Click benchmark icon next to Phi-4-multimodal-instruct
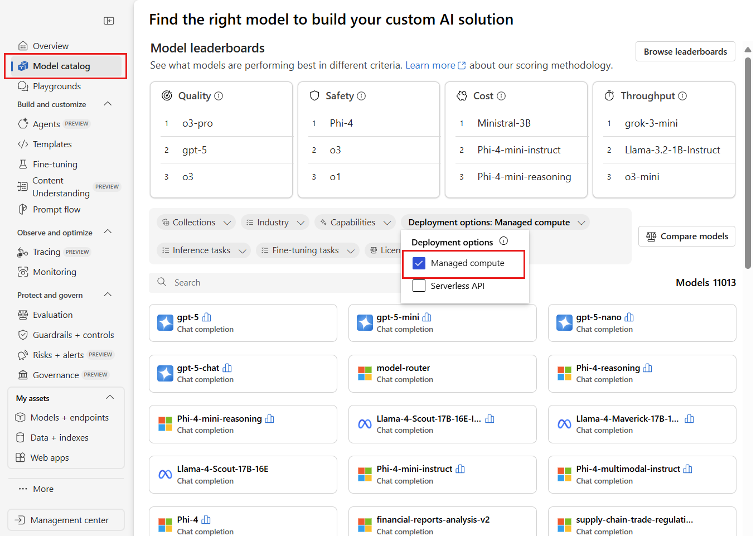756x536 pixels. (x=688, y=469)
